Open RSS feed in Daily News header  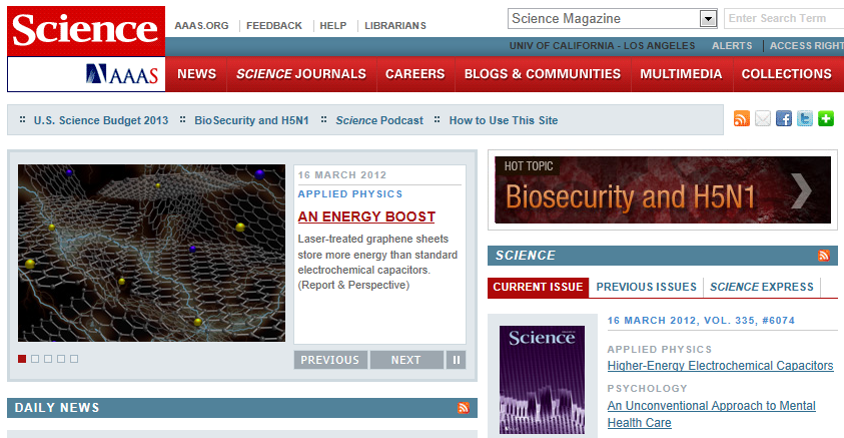pos(463,408)
